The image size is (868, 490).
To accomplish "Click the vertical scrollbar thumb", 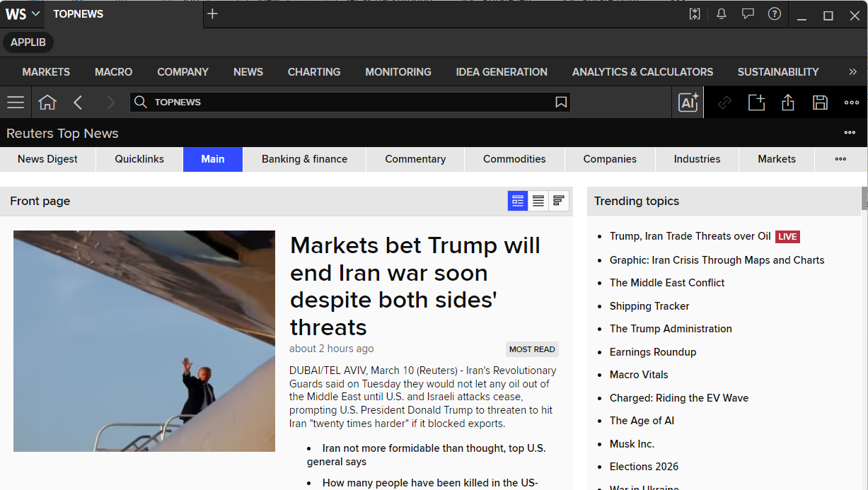I will click(864, 199).
